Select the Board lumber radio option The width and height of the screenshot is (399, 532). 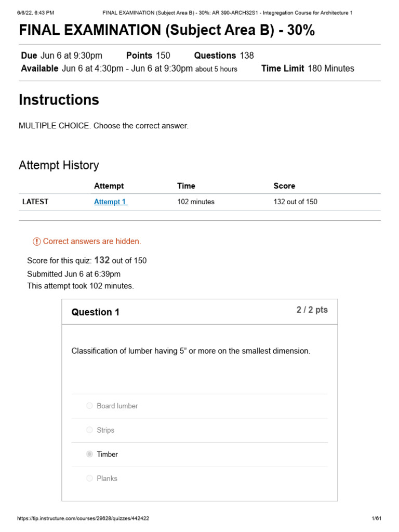tap(90, 406)
